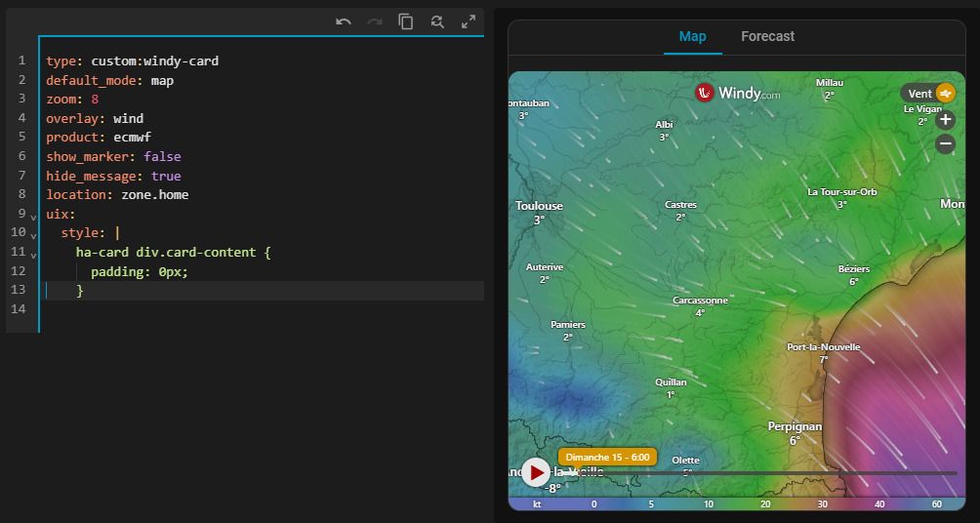Select Béziers label on the map
Image resolution: width=980 pixels, height=523 pixels.
click(x=854, y=268)
